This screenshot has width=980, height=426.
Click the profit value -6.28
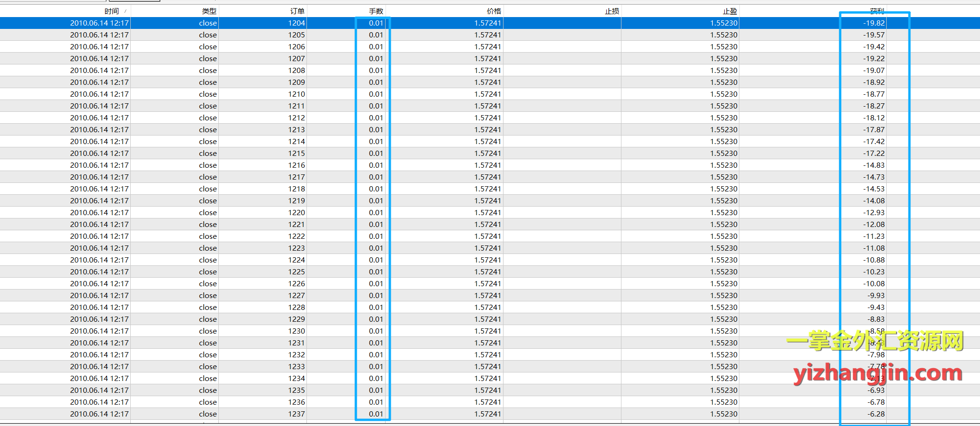[x=876, y=414]
